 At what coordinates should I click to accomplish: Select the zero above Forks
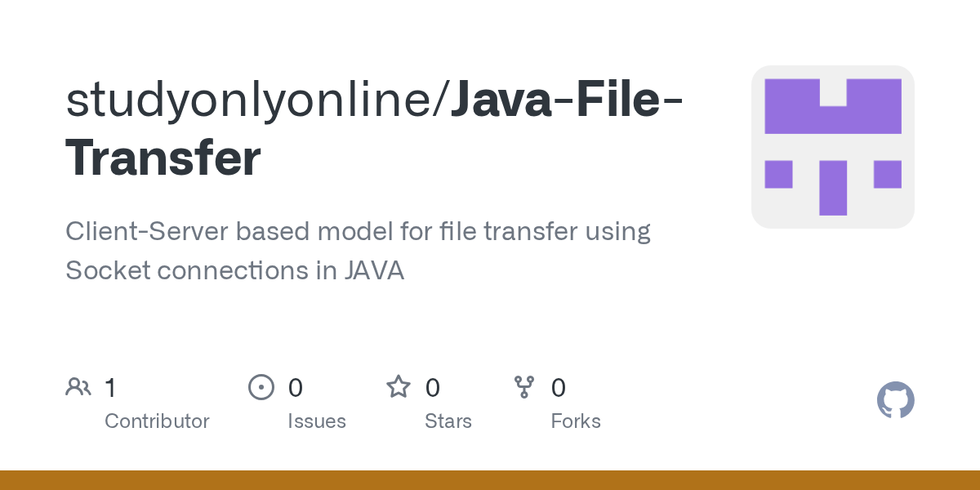coord(559,388)
